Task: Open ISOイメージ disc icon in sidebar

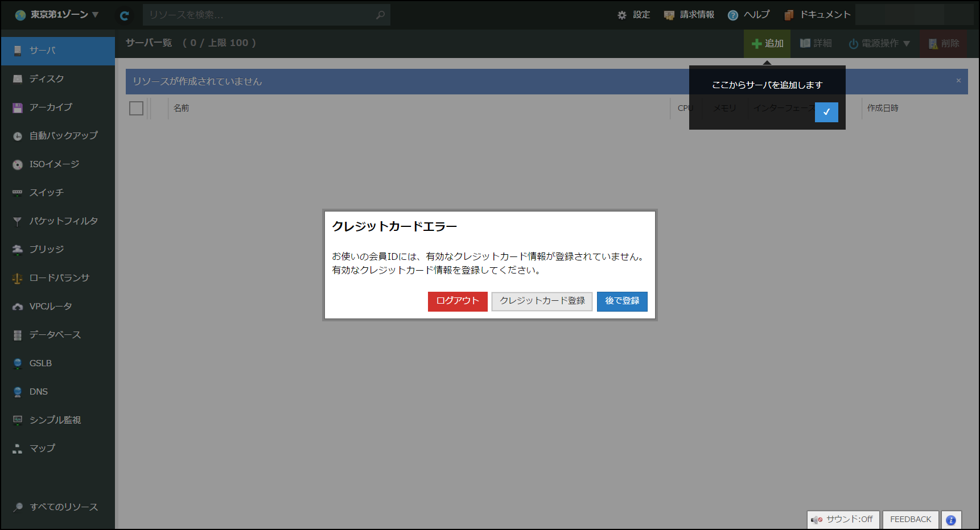Action: [18, 165]
